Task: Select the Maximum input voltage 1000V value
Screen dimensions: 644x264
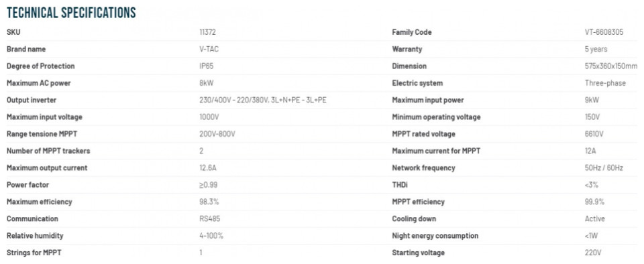Action: pyautogui.click(x=209, y=117)
